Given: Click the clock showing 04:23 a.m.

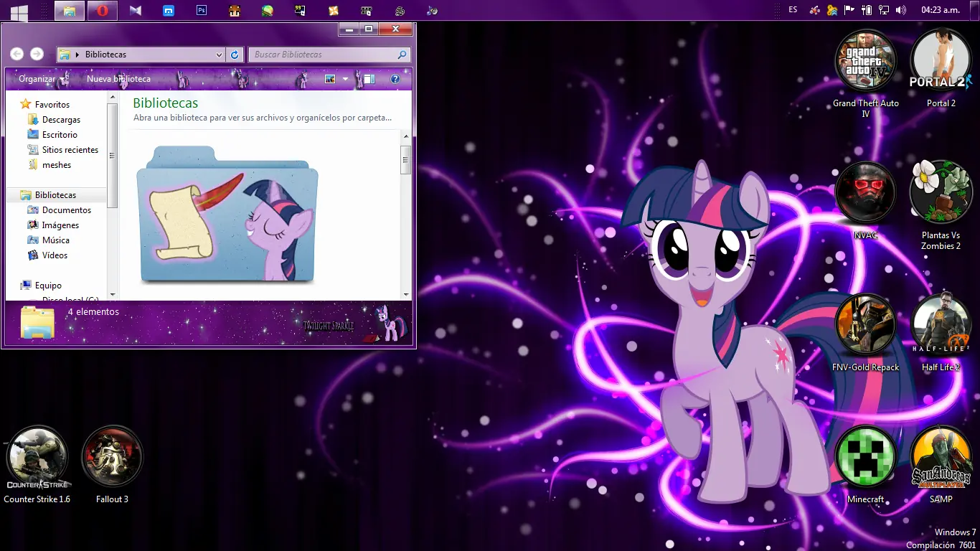Looking at the screenshot, I should click(x=941, y=10).
